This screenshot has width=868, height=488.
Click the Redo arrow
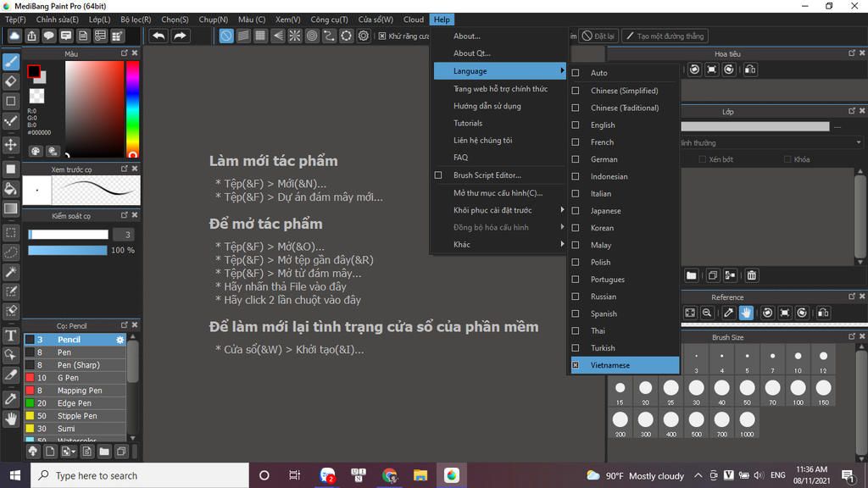(180, 36)
